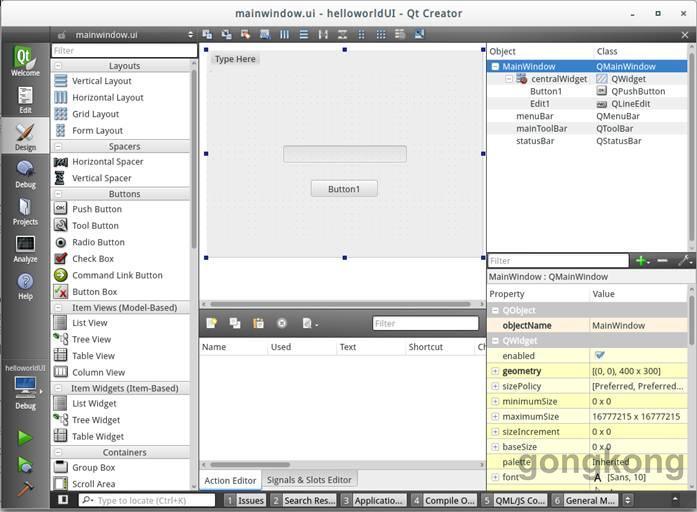
Task: Select the Design mode icon
Action: click(25, 136)
